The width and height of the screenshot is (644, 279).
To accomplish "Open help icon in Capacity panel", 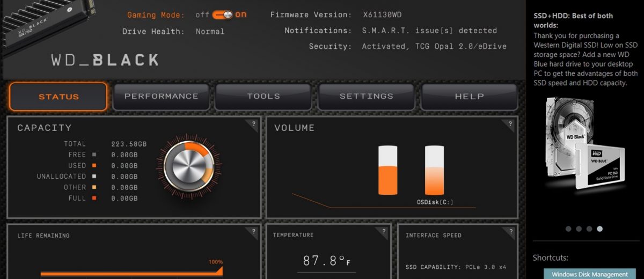I will (x=254, y=124).
